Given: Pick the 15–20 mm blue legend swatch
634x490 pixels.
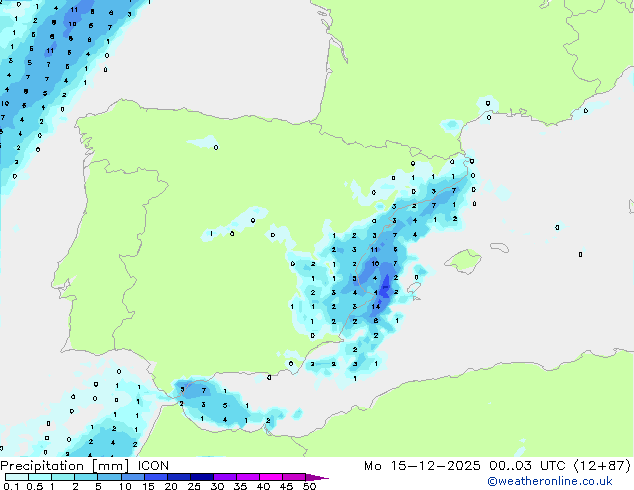Looking at the screenshot, I should 156,477.
